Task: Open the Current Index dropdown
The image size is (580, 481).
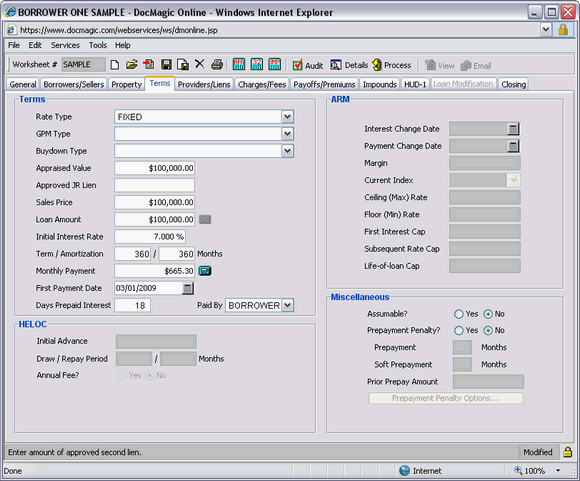Action: click(513, 180)
